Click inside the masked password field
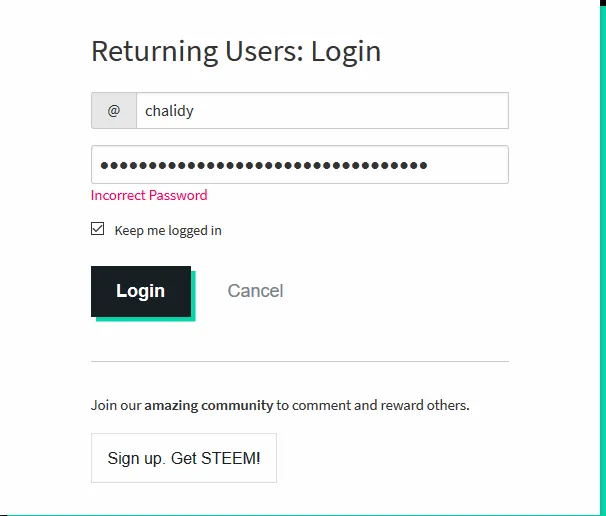Image resolution: width=606 pixels, height=516 pixels. click(300, 165)
